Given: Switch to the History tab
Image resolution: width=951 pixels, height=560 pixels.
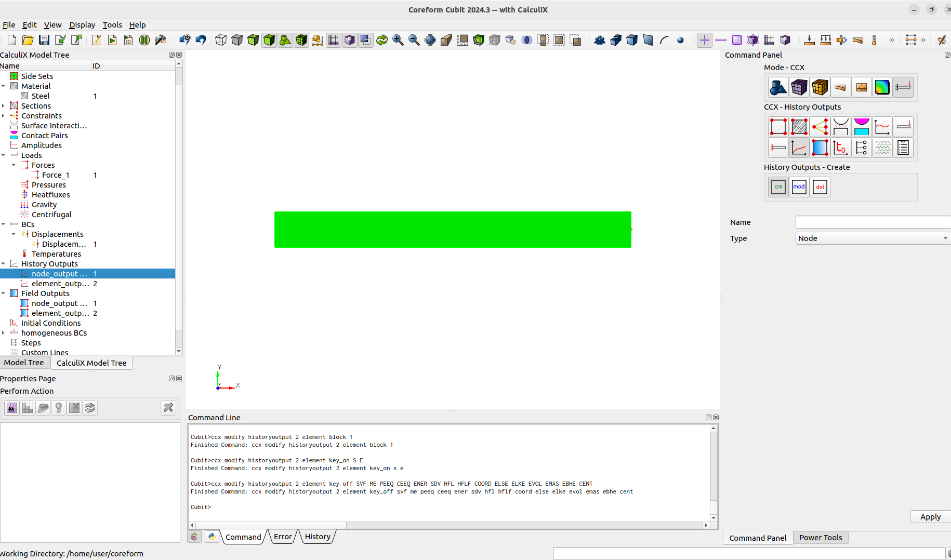Looking at the screenshot, I should [317, 536].
